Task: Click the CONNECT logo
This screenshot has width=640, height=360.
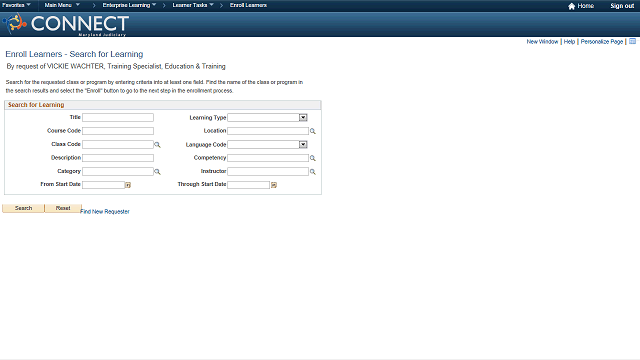Action: (66, 24)
